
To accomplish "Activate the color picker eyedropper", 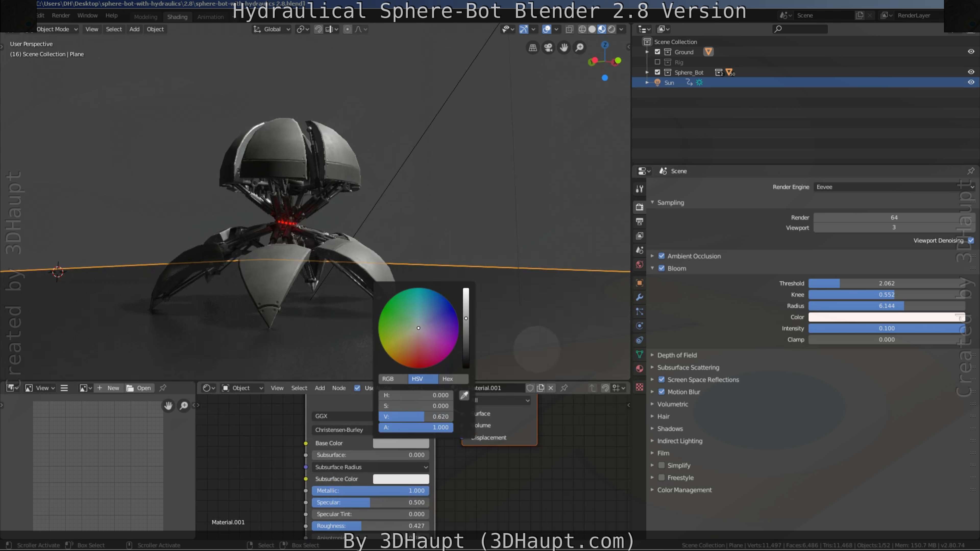I will tap(464, 395).
